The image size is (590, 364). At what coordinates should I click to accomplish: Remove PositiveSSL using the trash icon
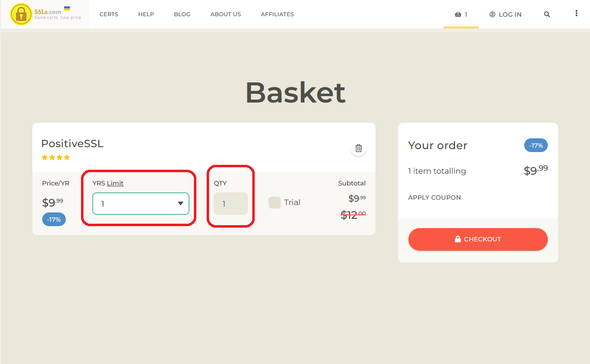(x=358, y=148)
